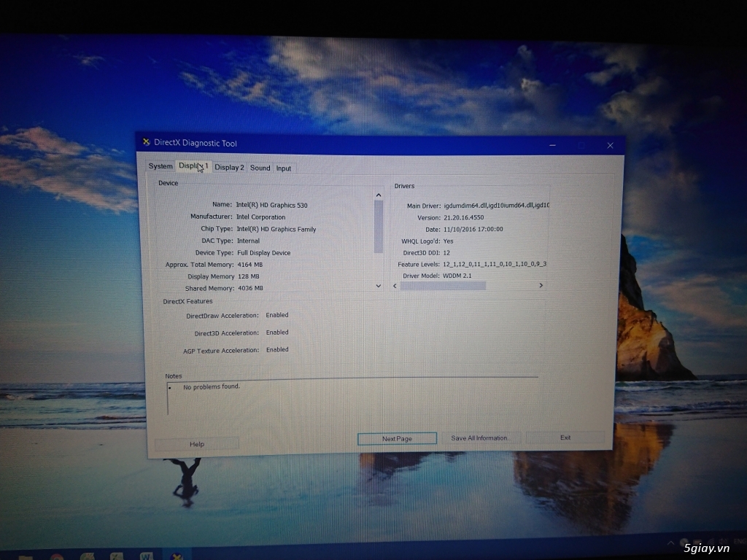Click inside the Notes text box
This screenshot has height=560, width=747.
(352, 397)
